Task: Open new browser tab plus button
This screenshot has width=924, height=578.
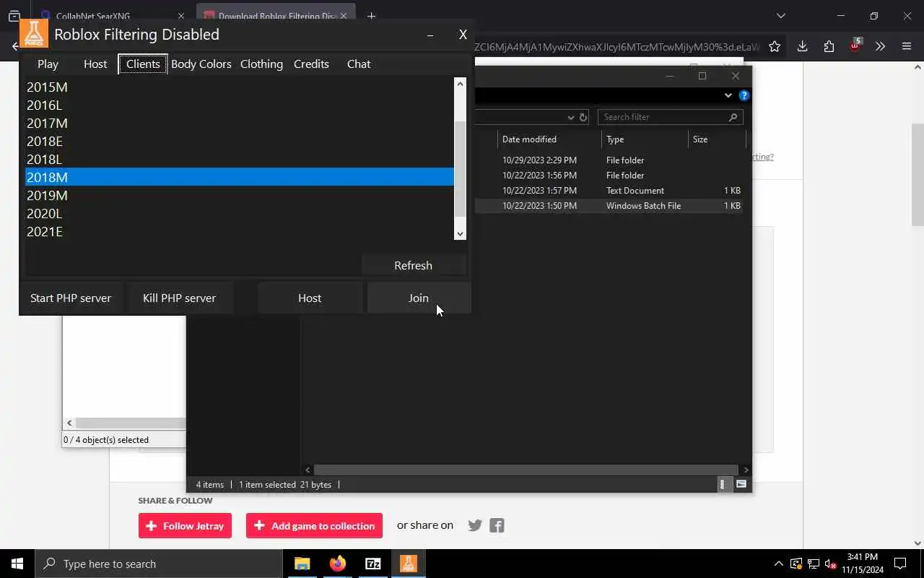Action: 371,16
